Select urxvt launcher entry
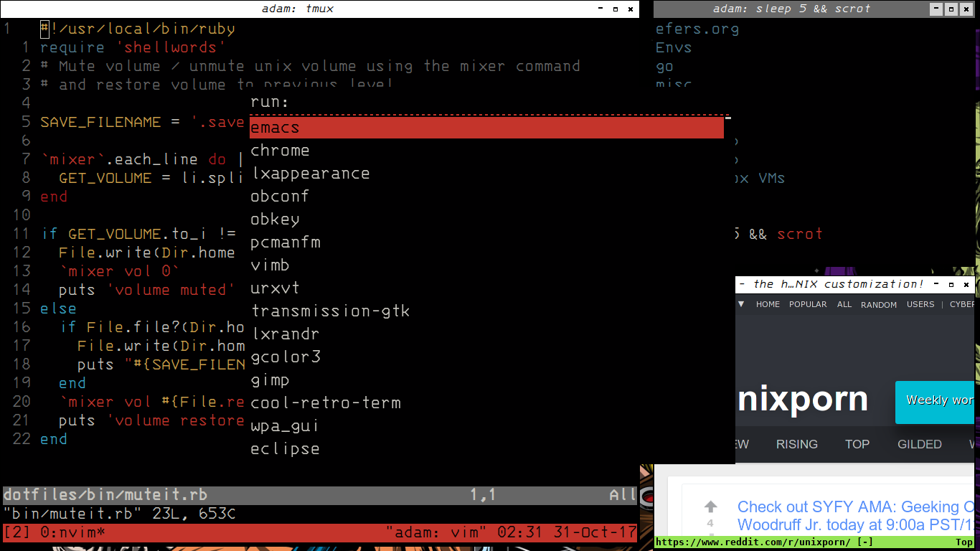Image resolution: width=980 pixels, height=551 pixels. pos(275,288)
